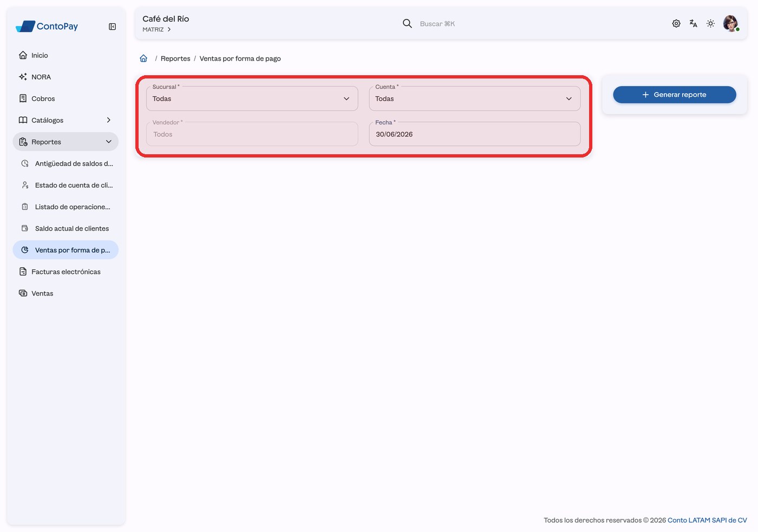
Task: Click the Facturas electrónicas document icon
Action: tap(23, 272)
